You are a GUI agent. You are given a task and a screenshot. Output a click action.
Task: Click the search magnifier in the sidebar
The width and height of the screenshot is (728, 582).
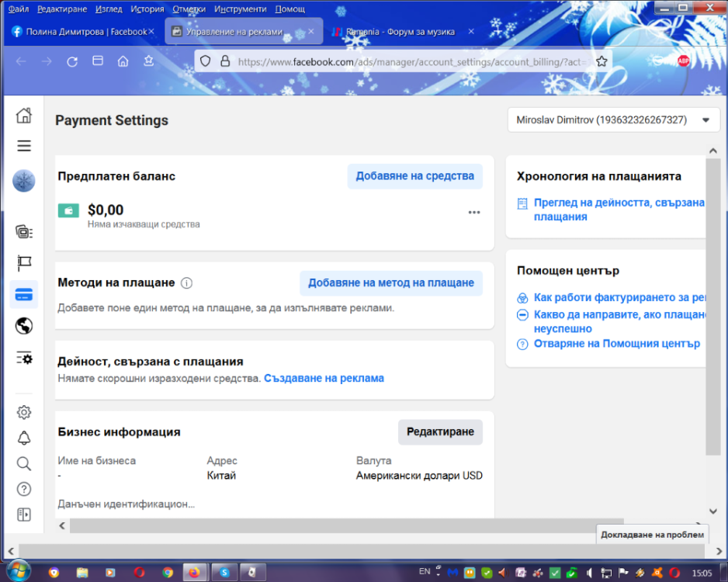coord(24,463)
